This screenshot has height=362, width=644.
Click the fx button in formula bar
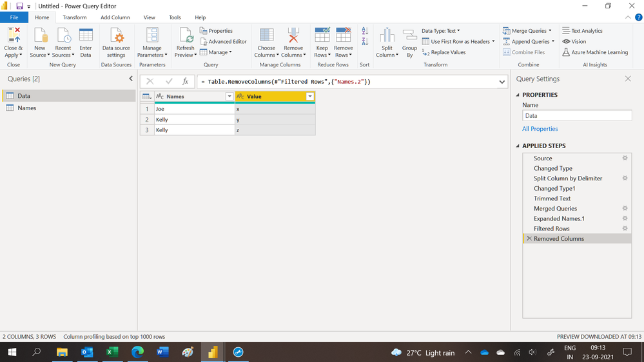185,81
